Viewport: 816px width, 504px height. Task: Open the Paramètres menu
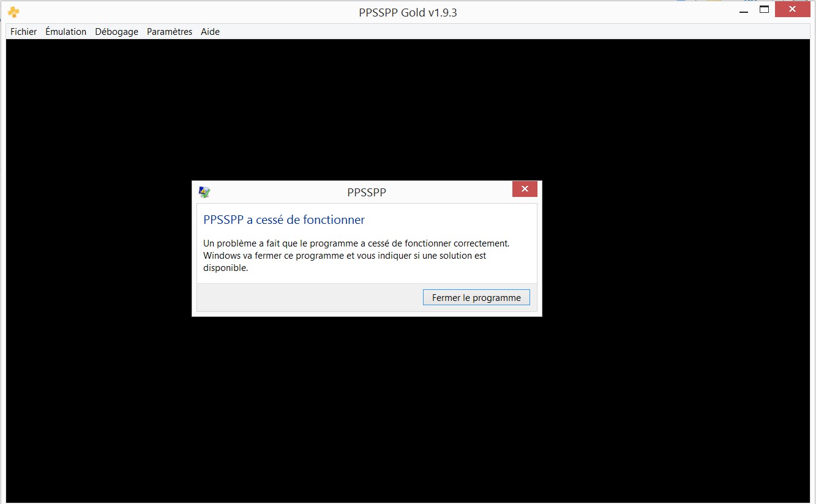(x=170, y=32)
